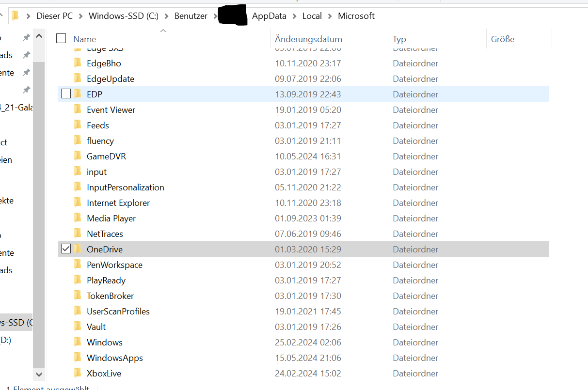Click the PenWorkspace folder icon
This screenshot has width=588, height=390.
[x=78, y=265]
